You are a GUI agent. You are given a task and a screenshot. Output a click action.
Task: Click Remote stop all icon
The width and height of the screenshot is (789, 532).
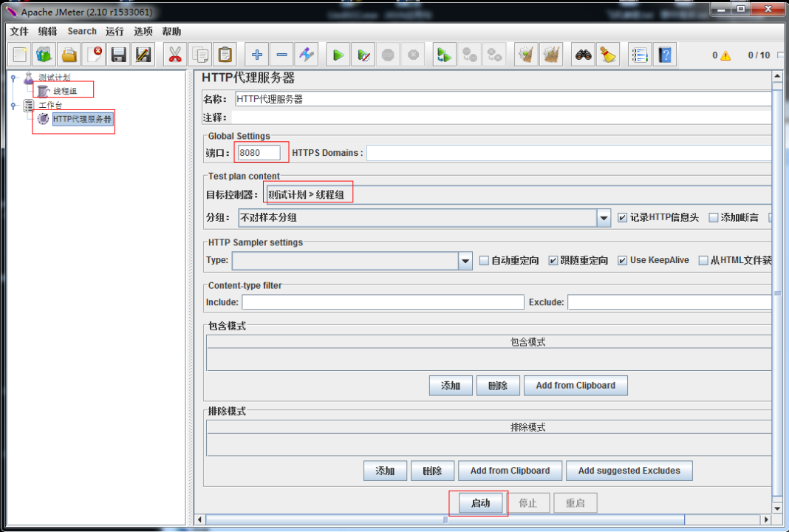469,55
